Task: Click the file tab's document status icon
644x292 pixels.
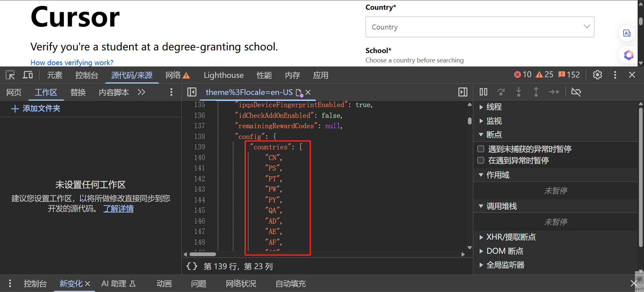Action: pyautogui.click(x=299, y=93)
